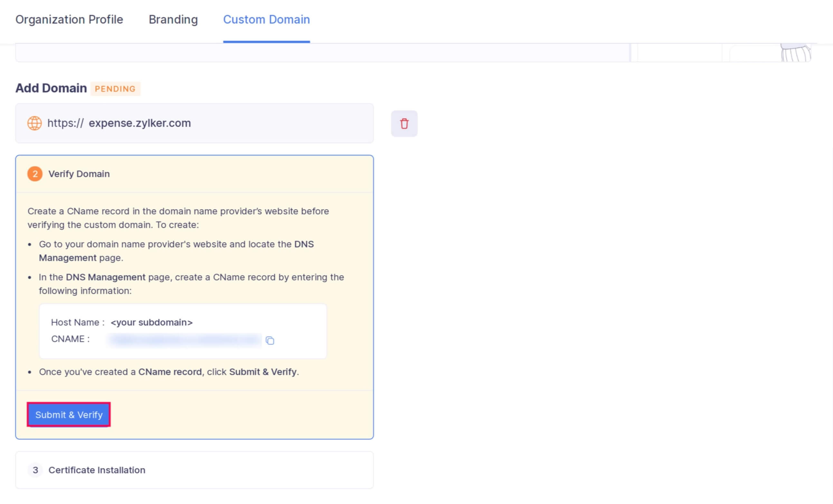
Task: Open the Verify Domain panel header
Action: tap(80, 173)
